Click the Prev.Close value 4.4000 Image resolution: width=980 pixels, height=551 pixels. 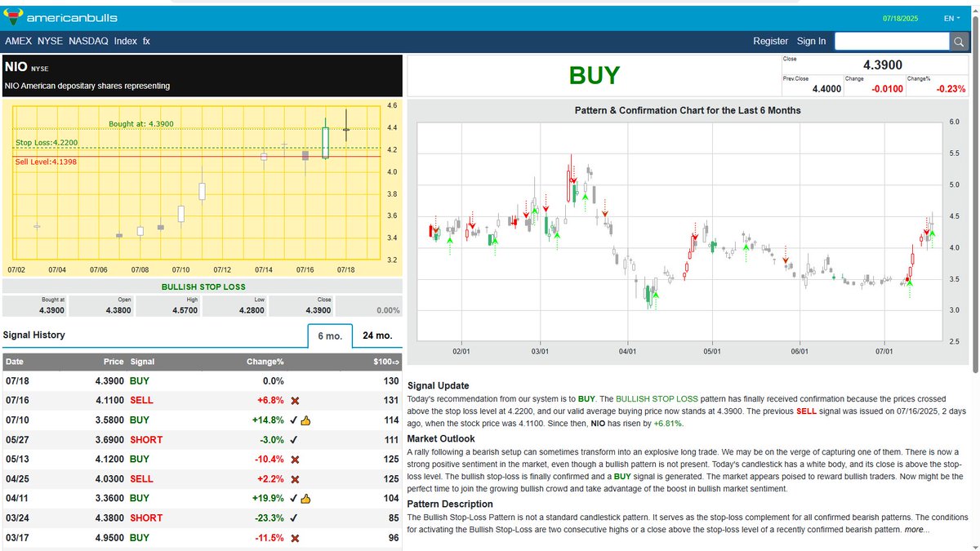(x=826, y=88)
